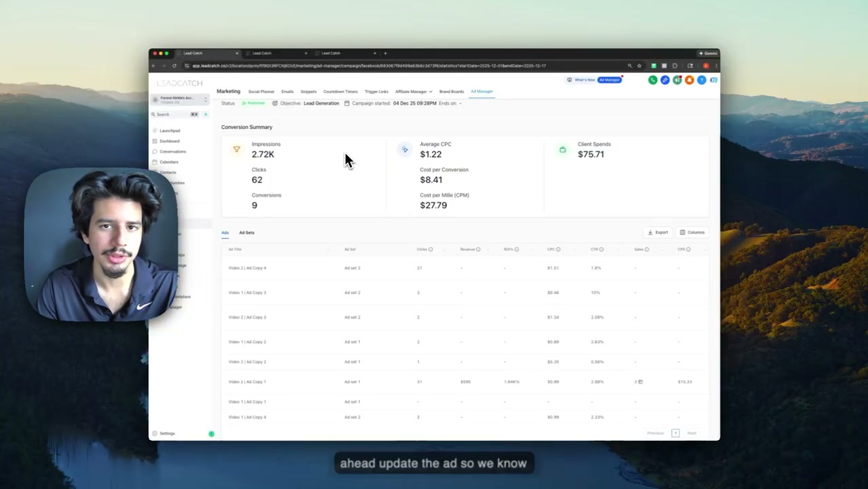Click the LEADCATCH logo
The width and height of the screenshot is (868, 489).
[x=179, y=84]
